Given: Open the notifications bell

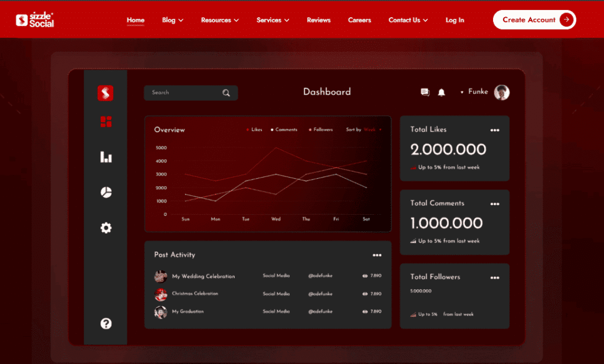Looking at the screenshot, I should pos(441,92).
